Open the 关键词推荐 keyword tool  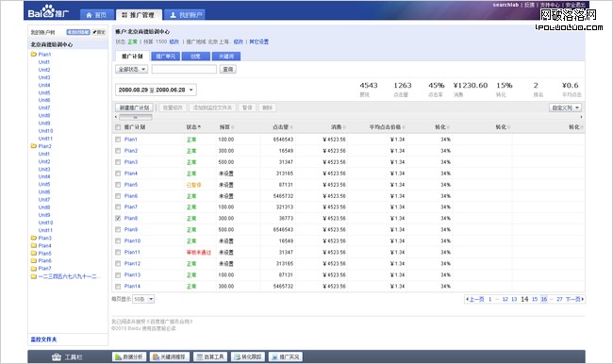point(169,356)
